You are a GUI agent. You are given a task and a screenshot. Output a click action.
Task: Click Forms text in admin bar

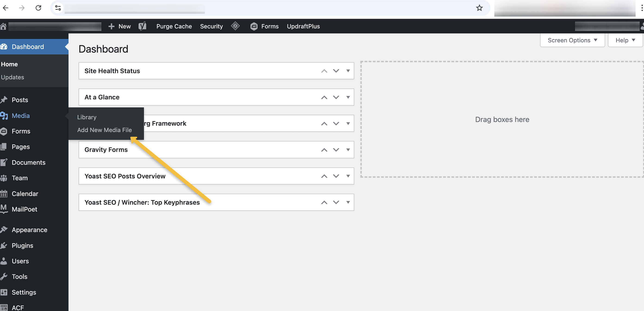270,26
